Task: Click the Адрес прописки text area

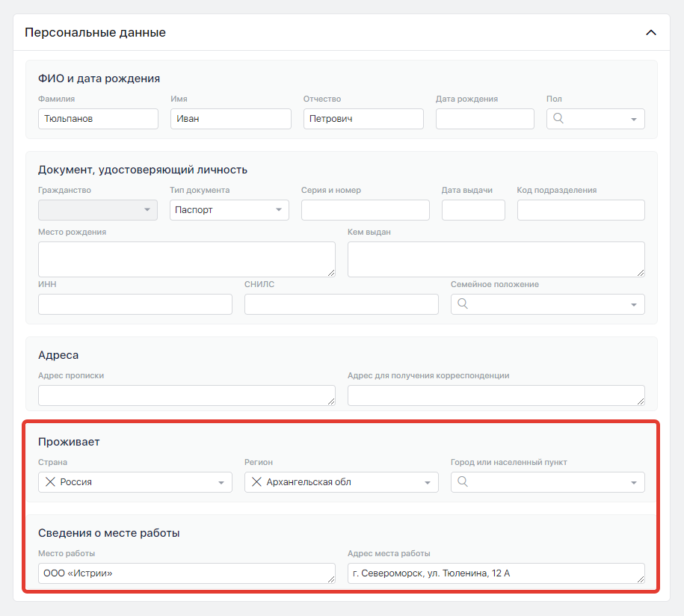Action: click(x=186, y=395)
